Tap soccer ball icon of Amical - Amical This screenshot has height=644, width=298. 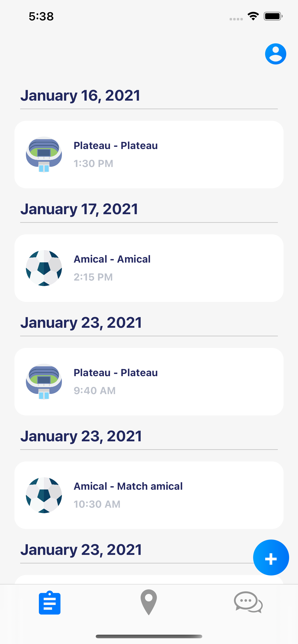(x=44, y=268)
